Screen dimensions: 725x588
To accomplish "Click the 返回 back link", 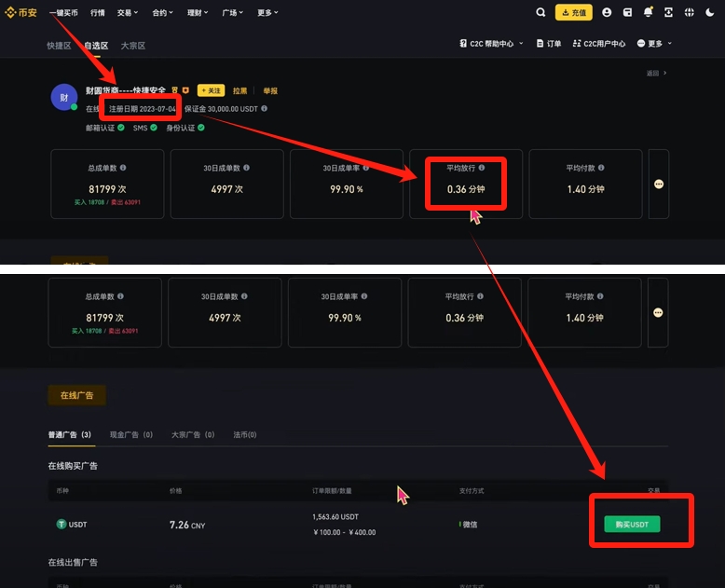I will pyautogui.click(x=656, y=73).
